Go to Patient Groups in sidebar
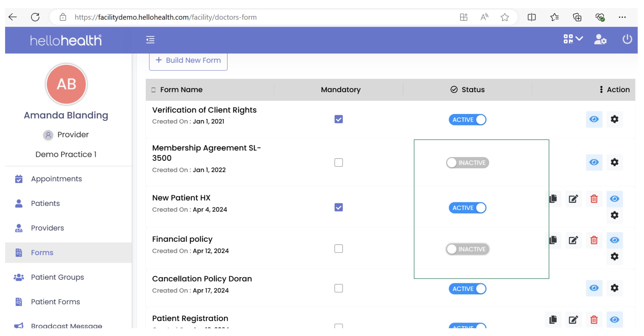This screenshot has height=336, width=644. tap(57, 277)
